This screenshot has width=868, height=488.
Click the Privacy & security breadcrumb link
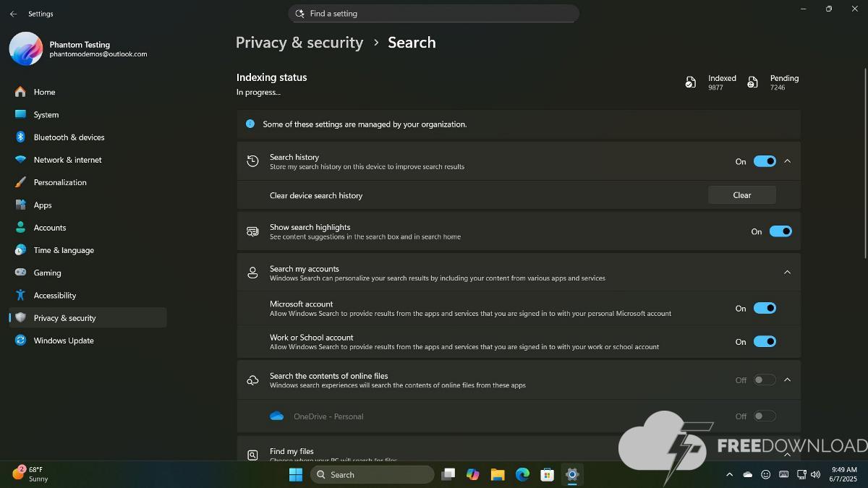(299, 43)
